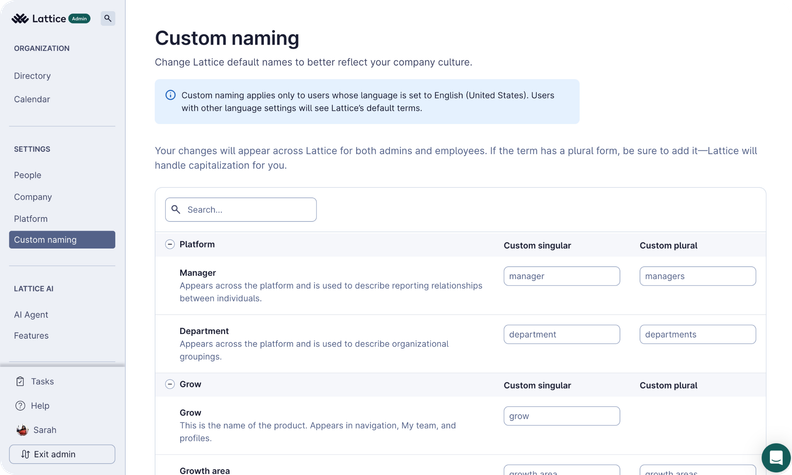Open AI Agent page
Screen dimensions: 792x475
coord(31,314)
